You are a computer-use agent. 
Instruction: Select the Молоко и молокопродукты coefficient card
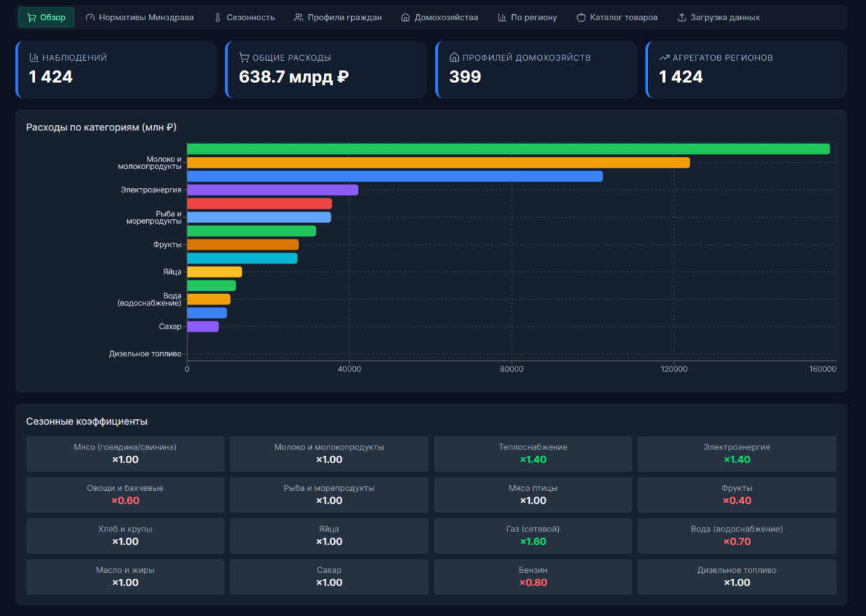(x=329, y=454)
